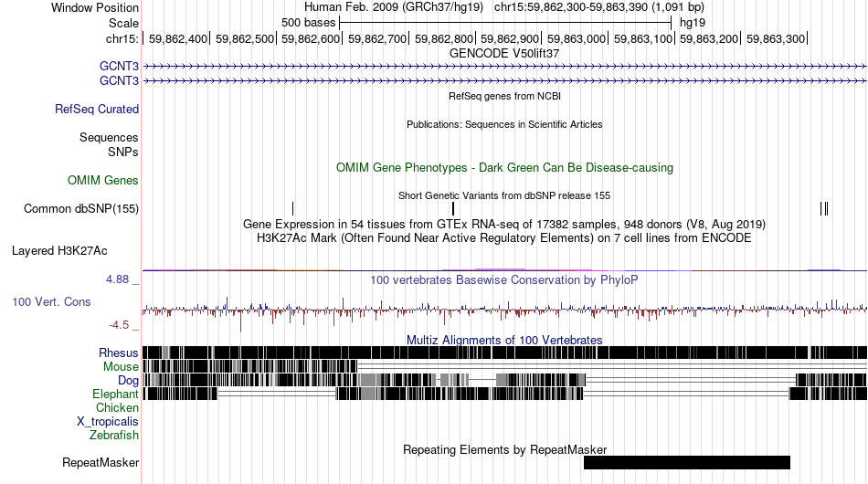
Task: Open Multiz Alignments of 100 Vertebrates title
Action: [x=504, y=341]
